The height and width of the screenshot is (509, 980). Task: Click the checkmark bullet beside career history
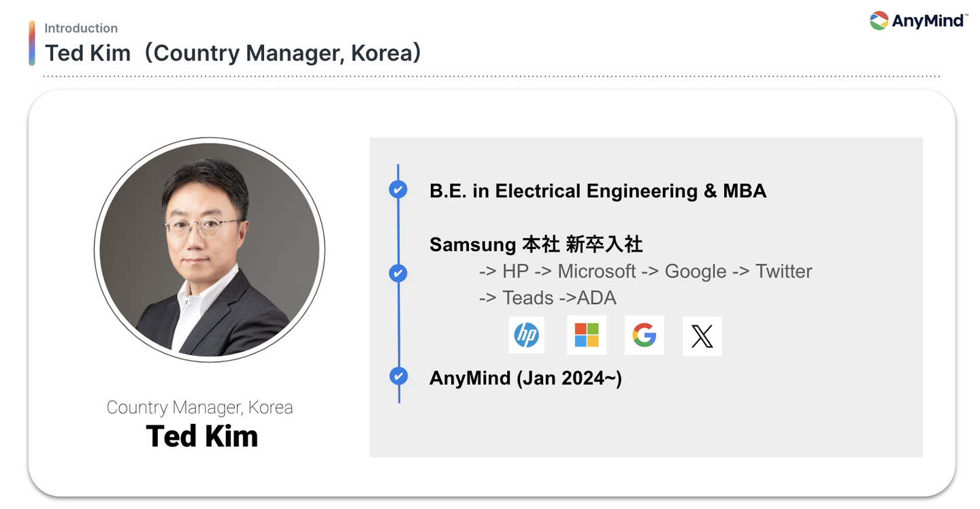[398, 273]
